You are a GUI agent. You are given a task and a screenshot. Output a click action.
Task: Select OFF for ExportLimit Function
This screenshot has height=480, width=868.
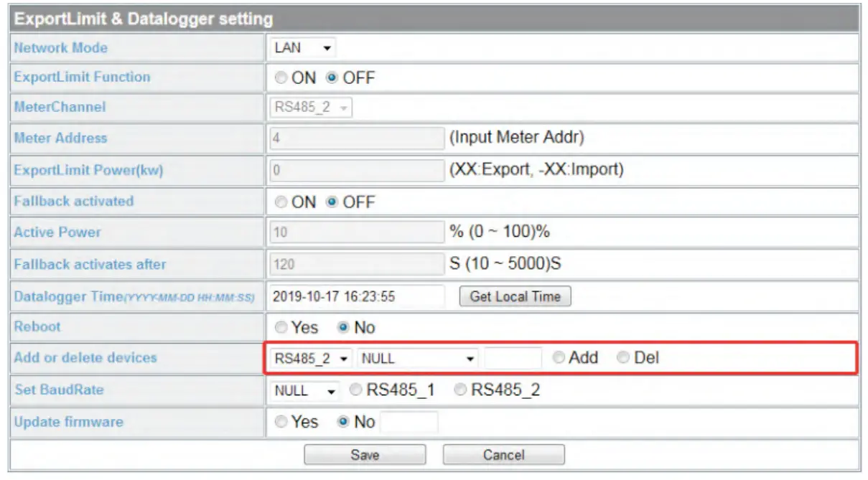pyautogui.click(x=332, y=77)
